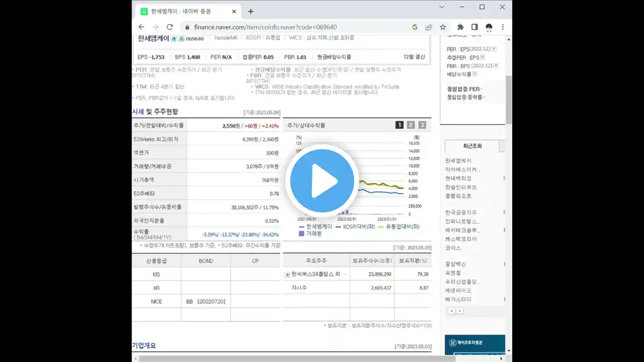Open help icon next to 배당수익률
The height and width of the screenshot is (362, 644).
[475, 74]
